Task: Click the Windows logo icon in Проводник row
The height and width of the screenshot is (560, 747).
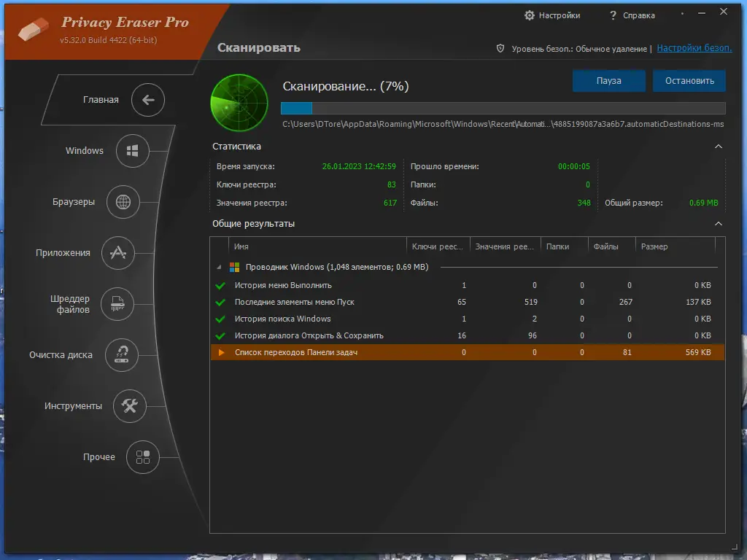Action: pos(234,267)
